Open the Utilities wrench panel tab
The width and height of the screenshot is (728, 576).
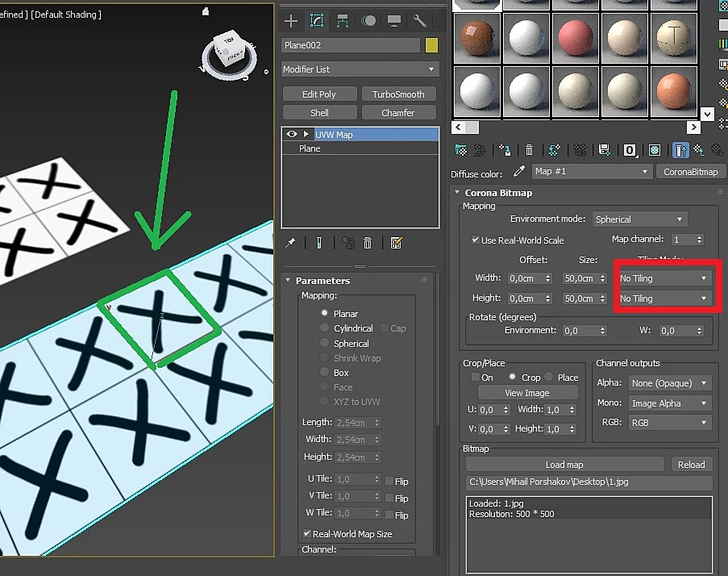coord(420,21)
